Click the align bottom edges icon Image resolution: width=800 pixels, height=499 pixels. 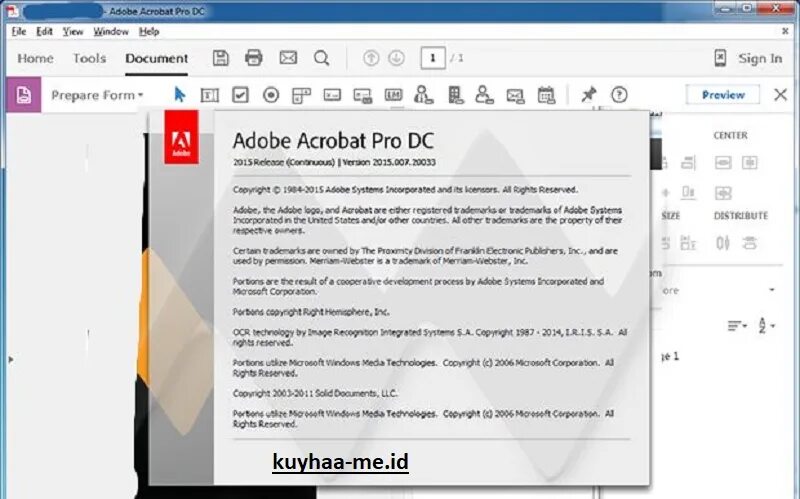pos(688,192)
